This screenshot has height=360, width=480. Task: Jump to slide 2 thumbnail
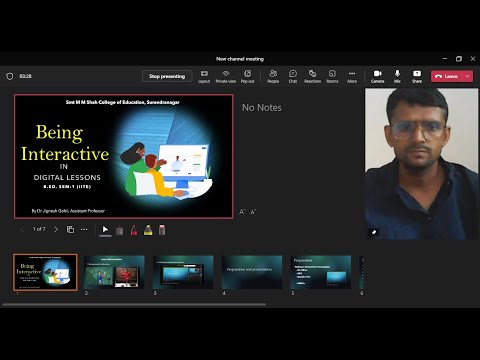point(114,272)
